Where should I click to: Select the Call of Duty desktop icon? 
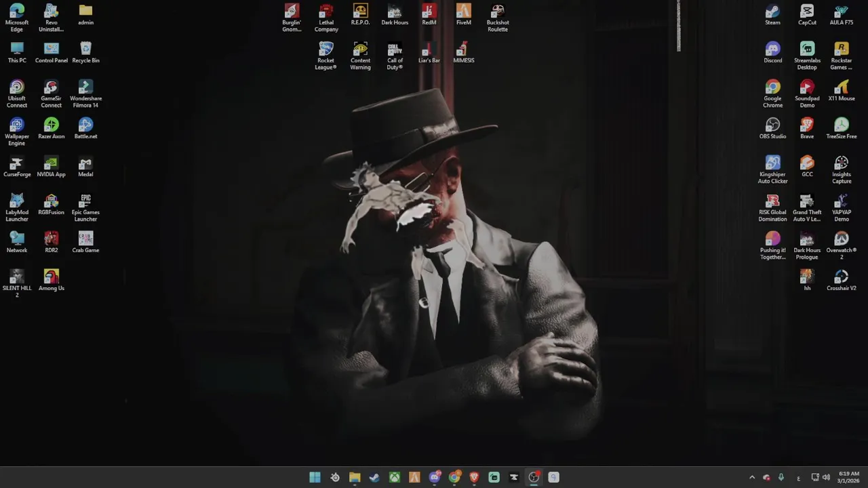point(395,56)
